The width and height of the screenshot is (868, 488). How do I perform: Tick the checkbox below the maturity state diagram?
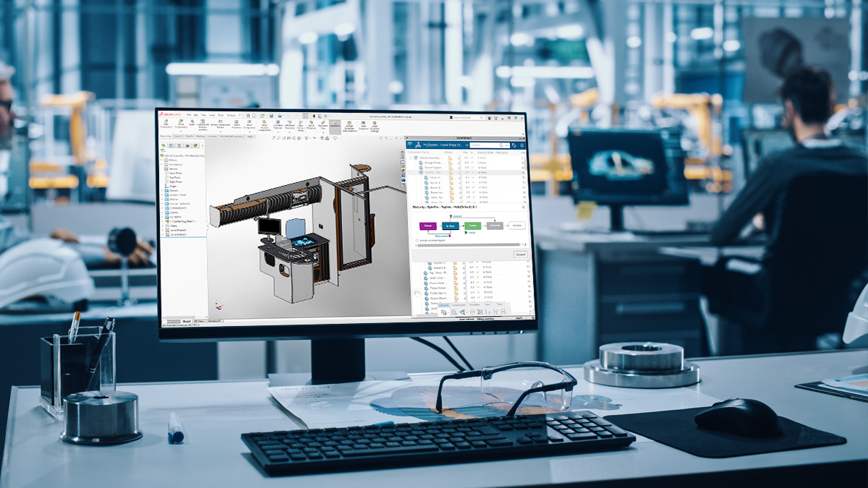417,241
